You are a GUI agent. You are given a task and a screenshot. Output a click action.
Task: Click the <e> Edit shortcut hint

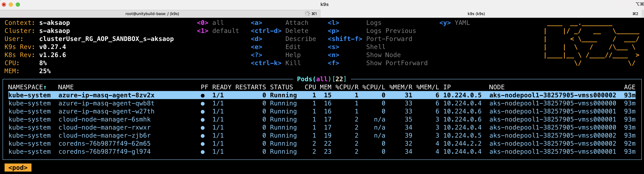click(275, 47)
